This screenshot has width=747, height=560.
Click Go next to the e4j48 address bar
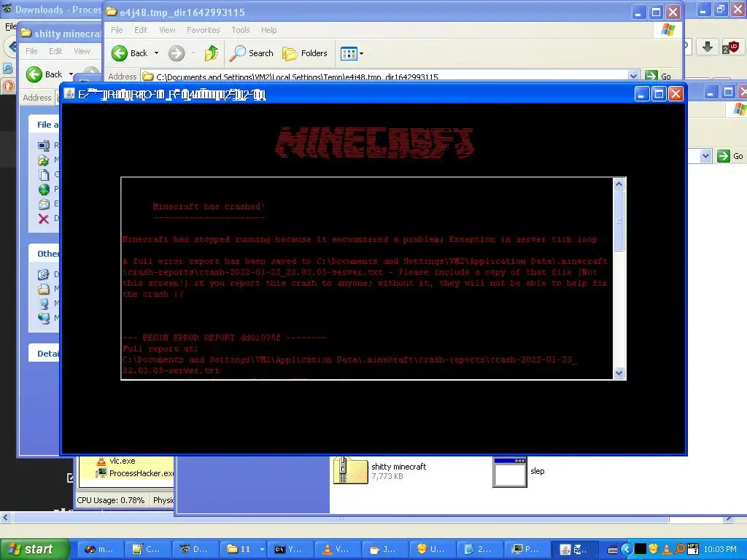(x=658, y=76)
